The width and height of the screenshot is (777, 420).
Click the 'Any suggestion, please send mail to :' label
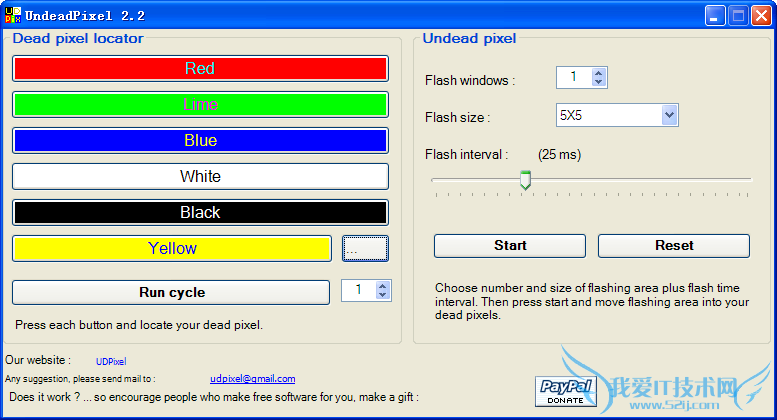click(x=80, y=379)
